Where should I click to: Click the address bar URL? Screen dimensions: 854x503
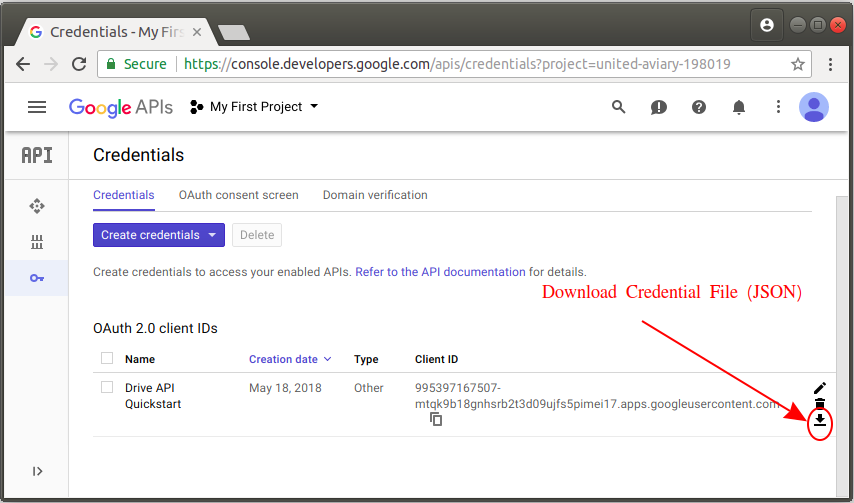point(457,64)
